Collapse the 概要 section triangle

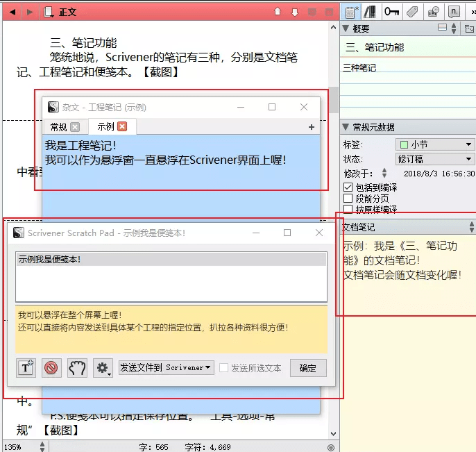coord(345,28)
